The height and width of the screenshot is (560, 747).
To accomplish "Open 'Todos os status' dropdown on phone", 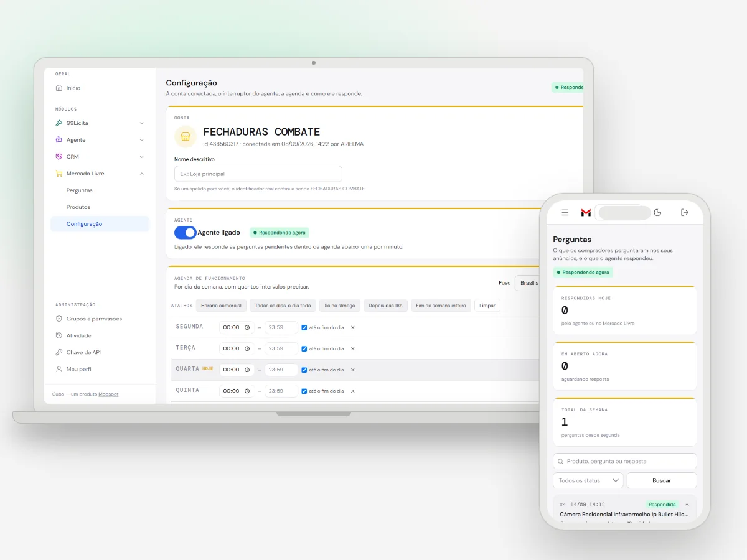I will coord(588,480).
